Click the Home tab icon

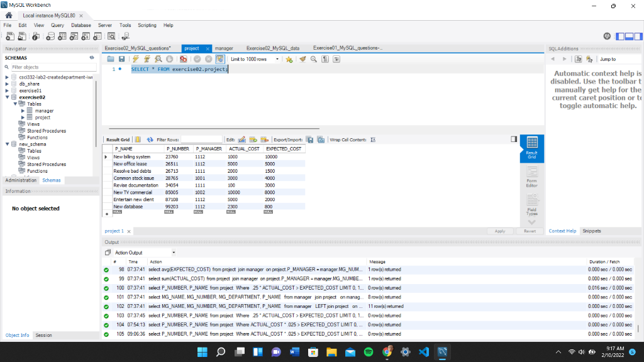(x=9, y=15)
